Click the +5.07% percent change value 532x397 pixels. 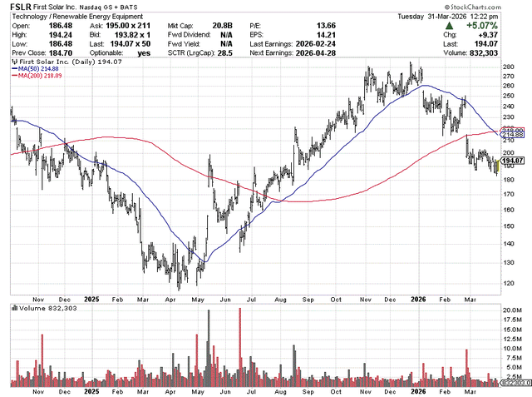click(482, 26)
